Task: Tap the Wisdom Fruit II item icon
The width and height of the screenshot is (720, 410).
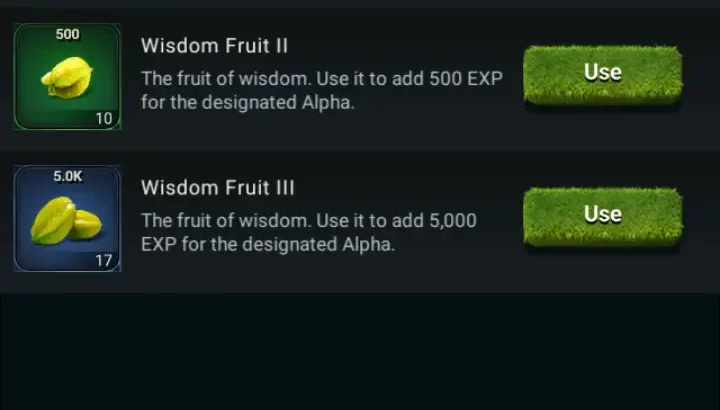Action: pos(67,77)
